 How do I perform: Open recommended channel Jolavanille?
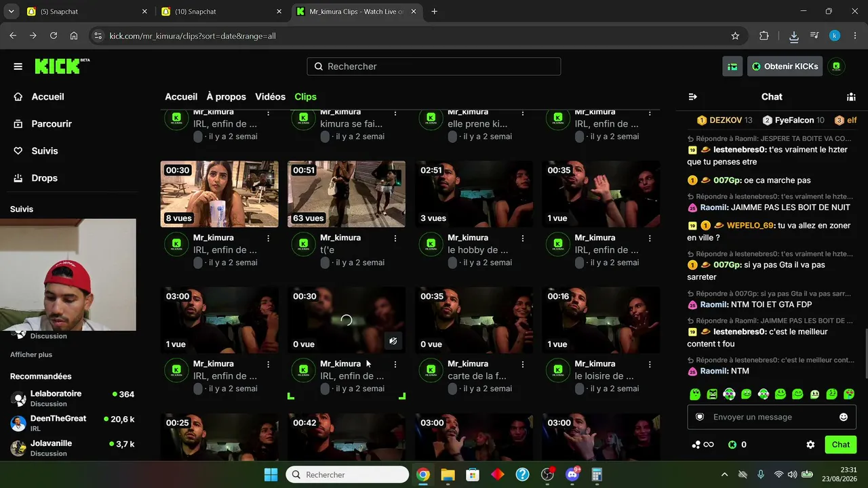pyautogui.click(x=73, y=447)
